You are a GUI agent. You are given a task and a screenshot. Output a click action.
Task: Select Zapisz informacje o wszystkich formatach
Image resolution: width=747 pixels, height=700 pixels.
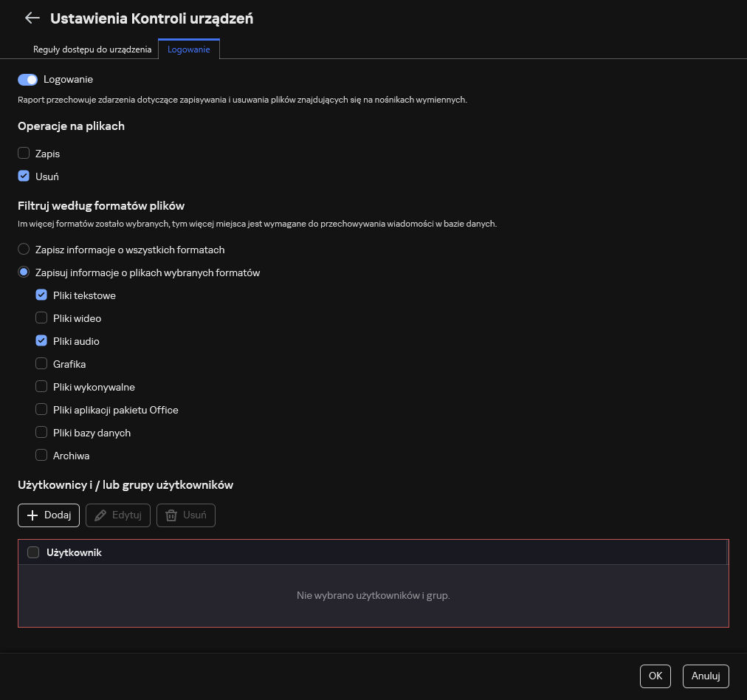coord(24,250)
